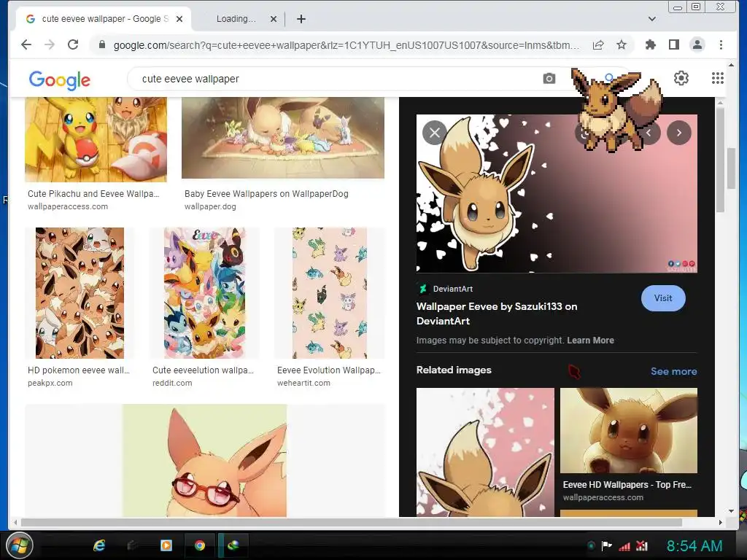Go to the next image in preview
This screenshot has height=560, width=747.
[x=679, y=133]
